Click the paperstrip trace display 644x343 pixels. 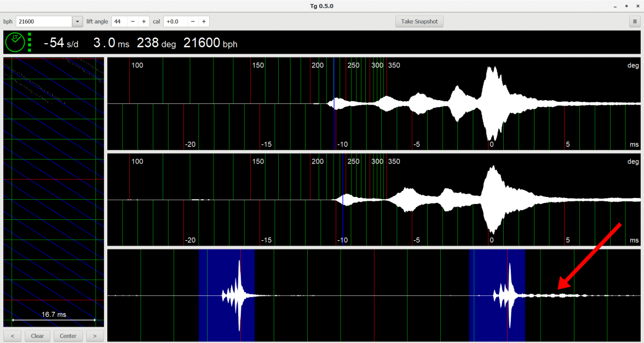pyautogui.click(x=54, y=191)
